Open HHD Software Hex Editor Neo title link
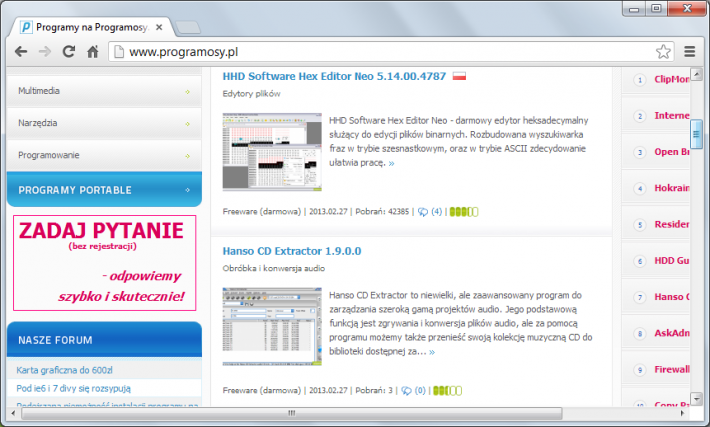This screenshot has width=710, height=427. click(x=334, y=76)
